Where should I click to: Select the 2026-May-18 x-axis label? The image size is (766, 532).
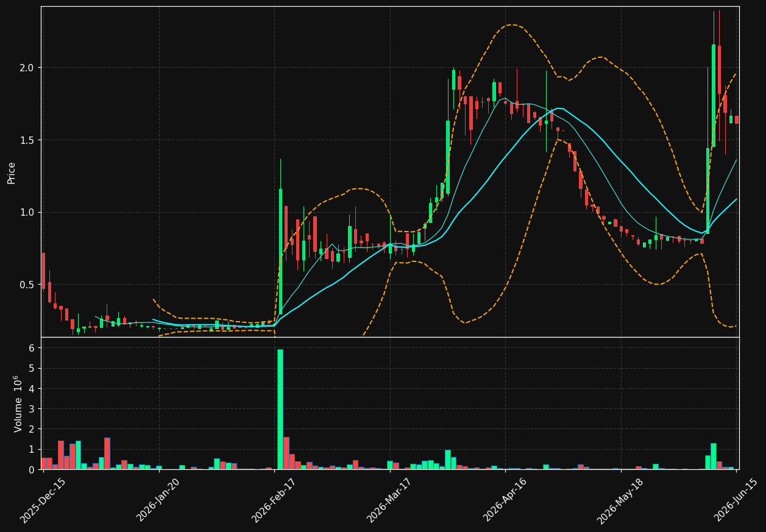pyautogui.click(x=620, y=500)
